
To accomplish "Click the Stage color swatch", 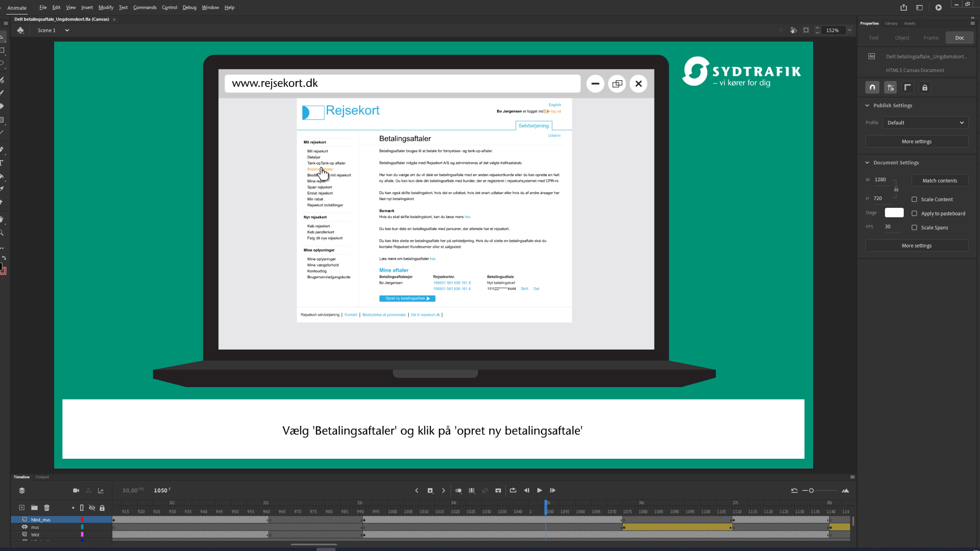I will 894,213.
